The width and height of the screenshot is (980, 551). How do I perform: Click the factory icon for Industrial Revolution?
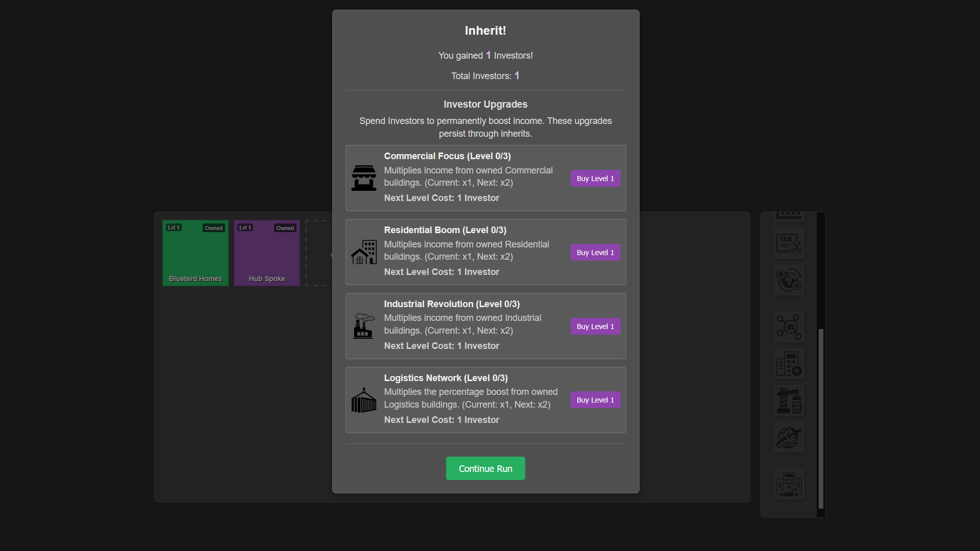(x=364, y=326)
